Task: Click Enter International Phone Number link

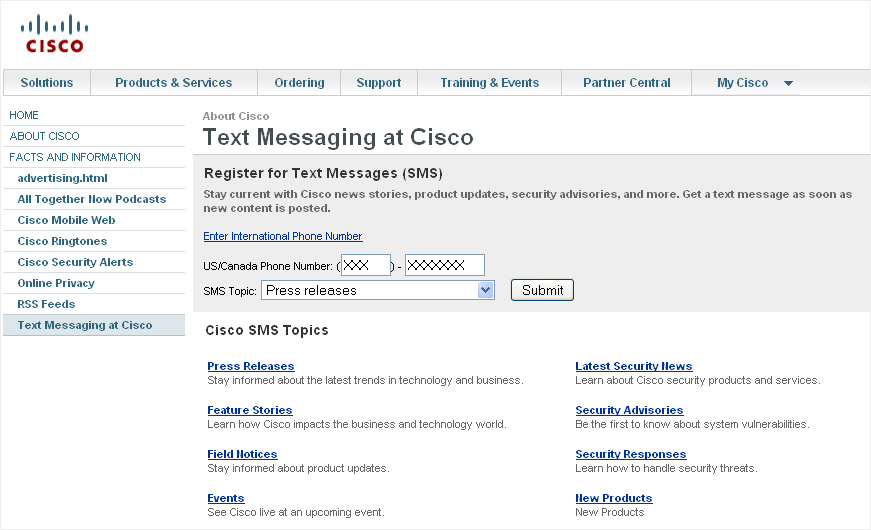Action: pos(283,236)
